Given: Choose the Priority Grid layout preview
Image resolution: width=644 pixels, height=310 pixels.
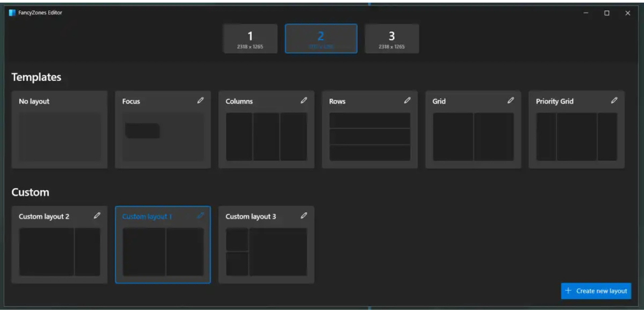Looking at the screenshot, I should [x=577, y=137].
